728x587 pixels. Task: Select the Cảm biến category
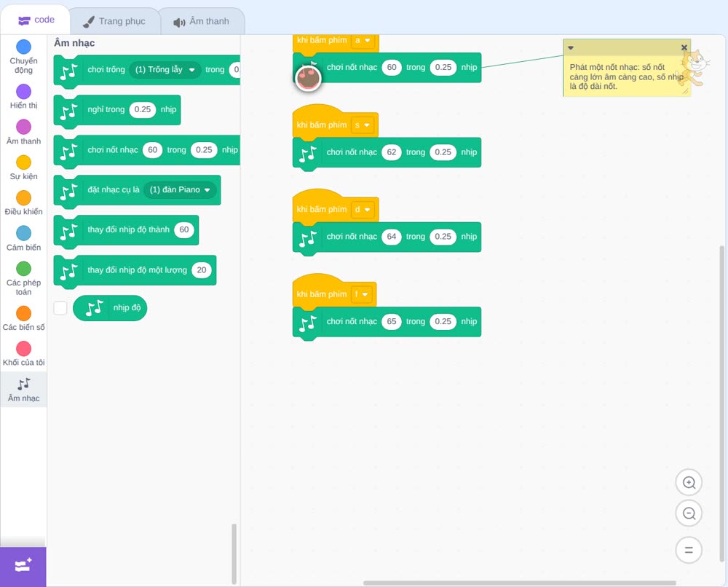(23, 239)
